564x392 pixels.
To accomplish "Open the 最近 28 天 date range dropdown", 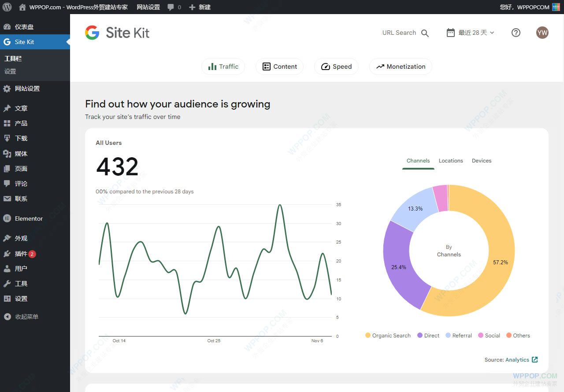I will coord(471,33).
